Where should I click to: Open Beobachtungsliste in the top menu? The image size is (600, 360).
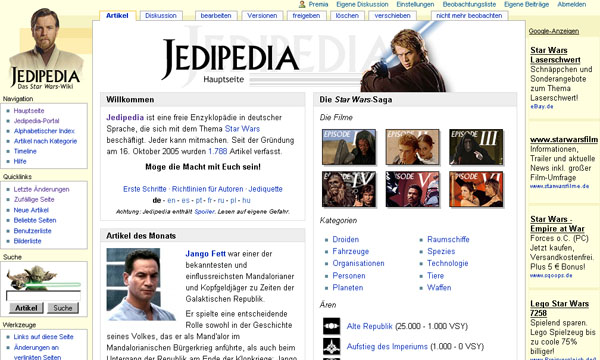pyautogui.click(x=469, y=4)
